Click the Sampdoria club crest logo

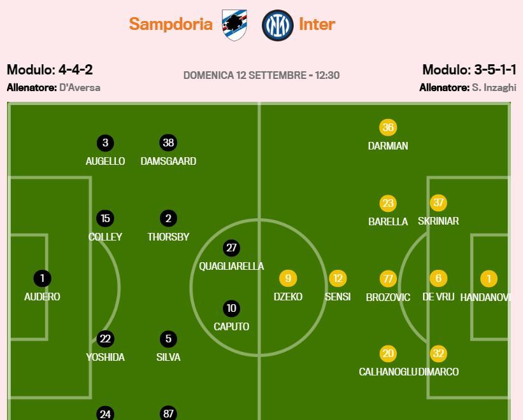(x=235, y=25)
